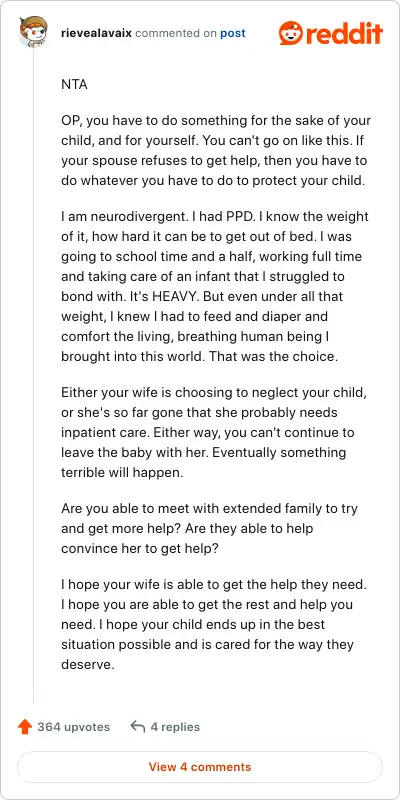This screenshot has width=400, height=800.
Task: Upvote the comment with the orange arrow
Action: point(25,727)
